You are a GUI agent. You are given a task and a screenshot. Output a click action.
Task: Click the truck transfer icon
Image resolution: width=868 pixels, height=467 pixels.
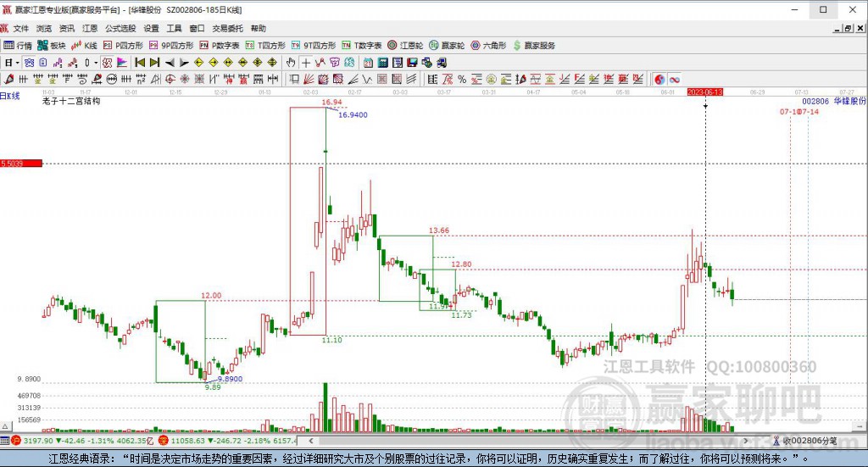(441, 63)
